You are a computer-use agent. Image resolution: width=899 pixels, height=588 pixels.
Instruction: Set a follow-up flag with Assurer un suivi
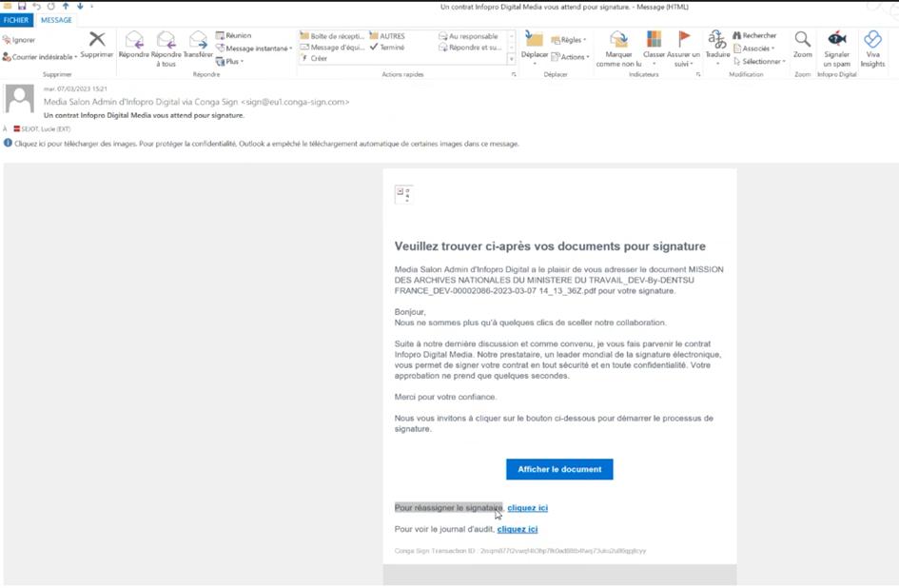coord(683,49)
